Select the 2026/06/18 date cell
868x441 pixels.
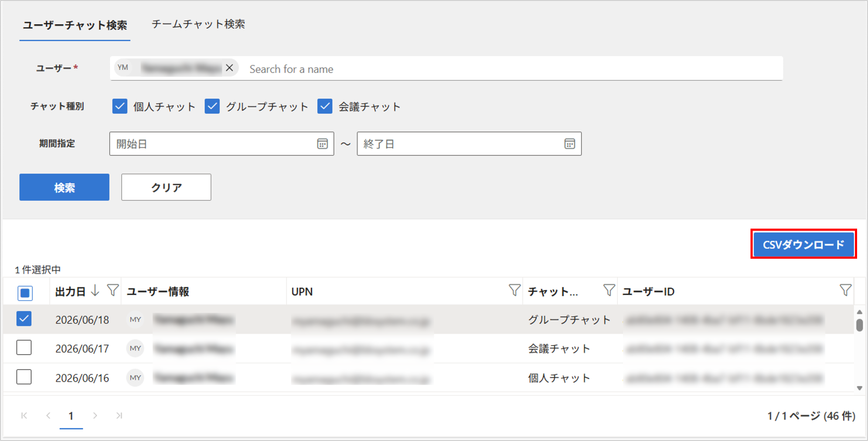pyautogui.click(x=82, y=320)
